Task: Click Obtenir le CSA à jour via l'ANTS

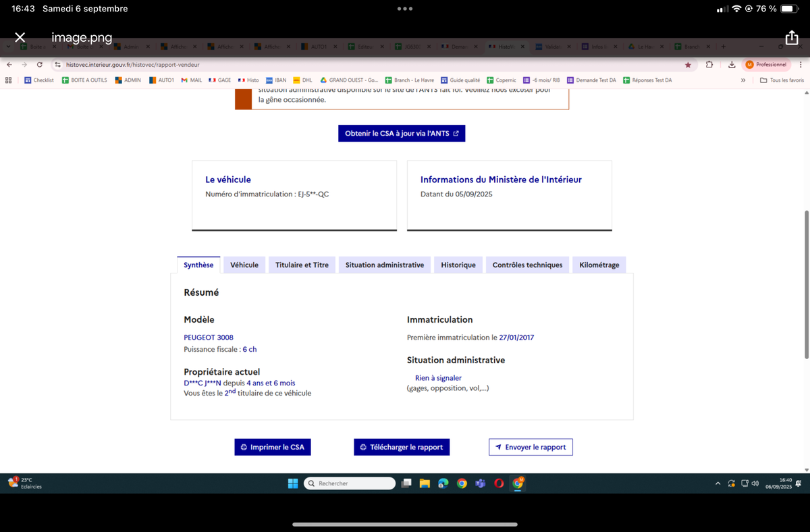Action: [402, 134]
